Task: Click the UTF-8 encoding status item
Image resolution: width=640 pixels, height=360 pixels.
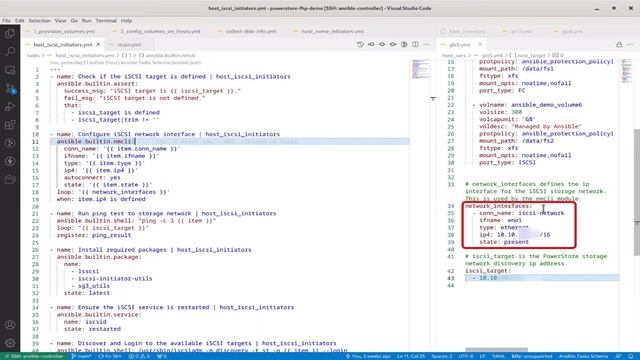Action: click(x=466, y=356)
